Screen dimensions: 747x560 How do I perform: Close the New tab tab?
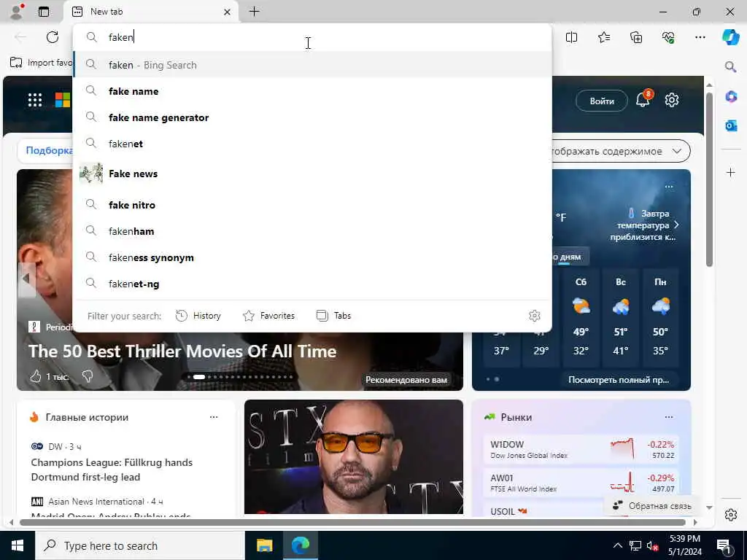(x=228, y=12)
